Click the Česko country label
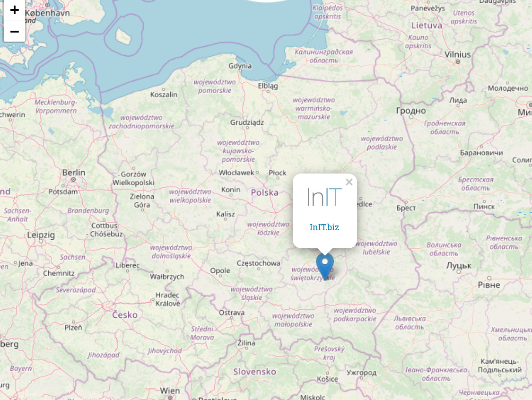The image size is (532, 400). click(125, 315)
